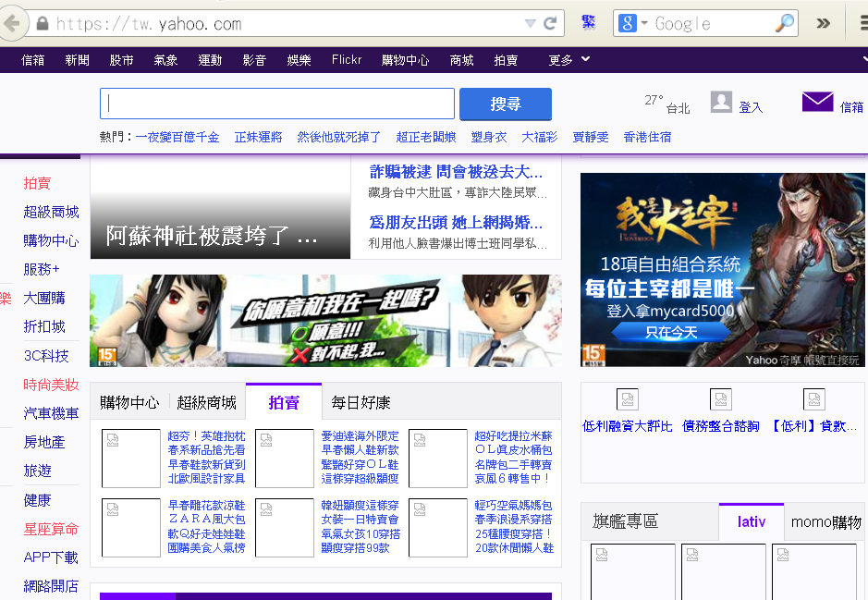Click the 登入 link

(x=751, y=107)
